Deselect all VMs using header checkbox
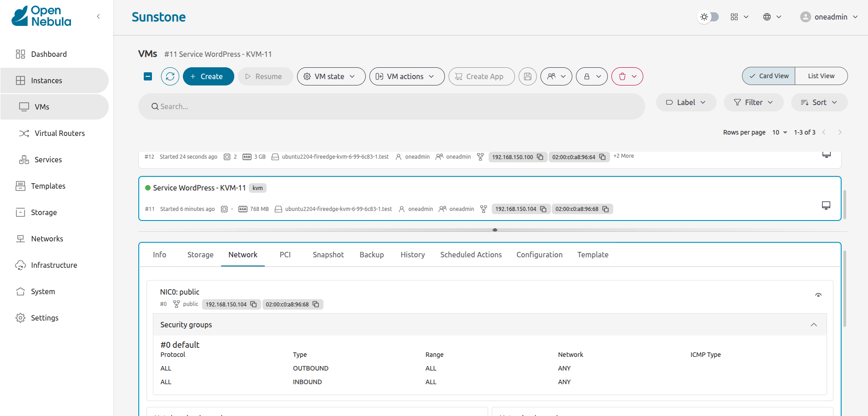Screen dimensions: 868x416 pos(148,76)
